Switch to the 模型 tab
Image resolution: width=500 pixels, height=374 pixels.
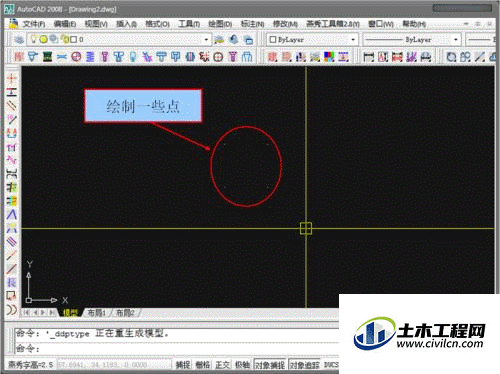click(x=71, y=313)
